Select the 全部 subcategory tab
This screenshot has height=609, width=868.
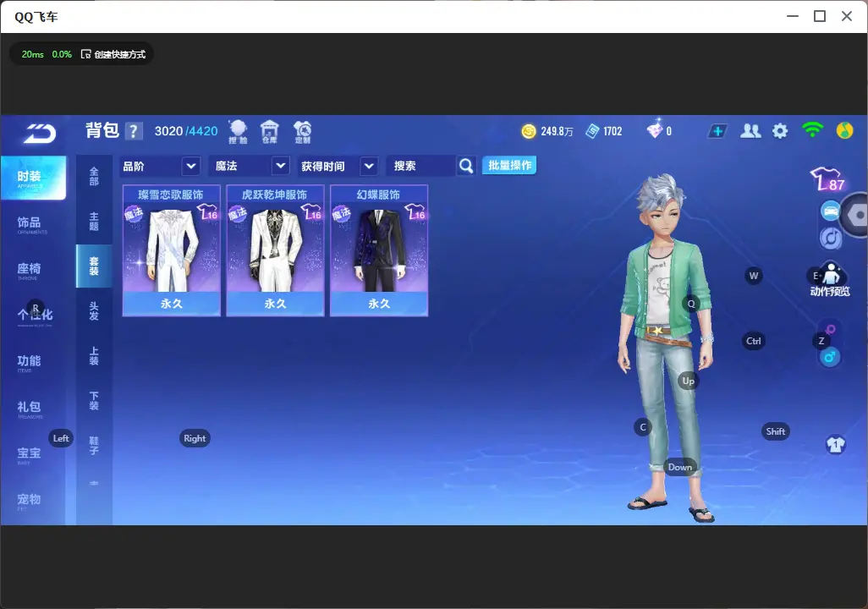94,177
